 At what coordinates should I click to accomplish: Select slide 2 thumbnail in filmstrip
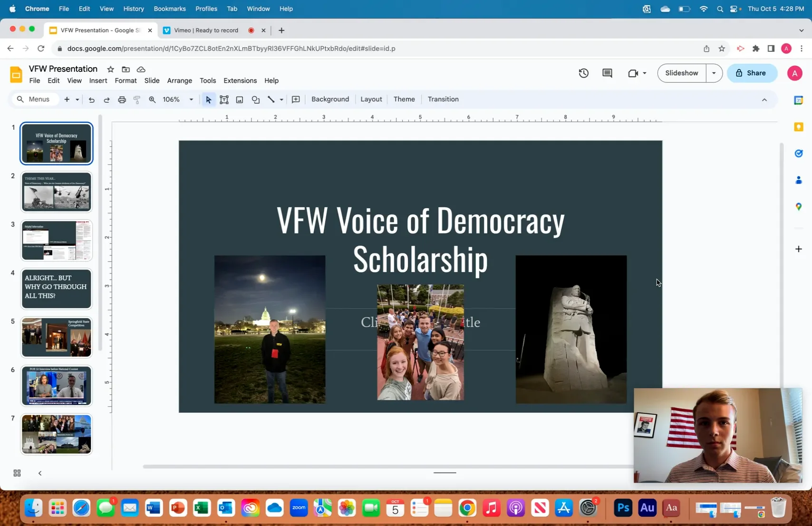[56, 192]
